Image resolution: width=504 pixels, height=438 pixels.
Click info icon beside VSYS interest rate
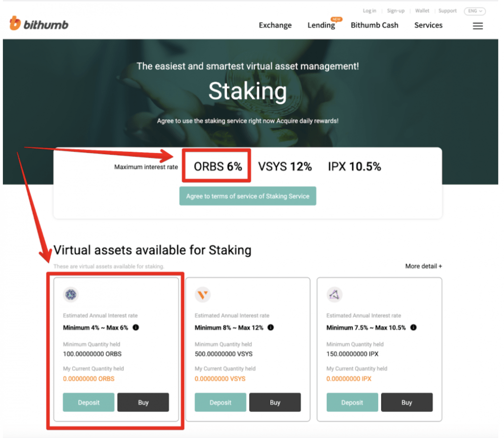[271, 327]
